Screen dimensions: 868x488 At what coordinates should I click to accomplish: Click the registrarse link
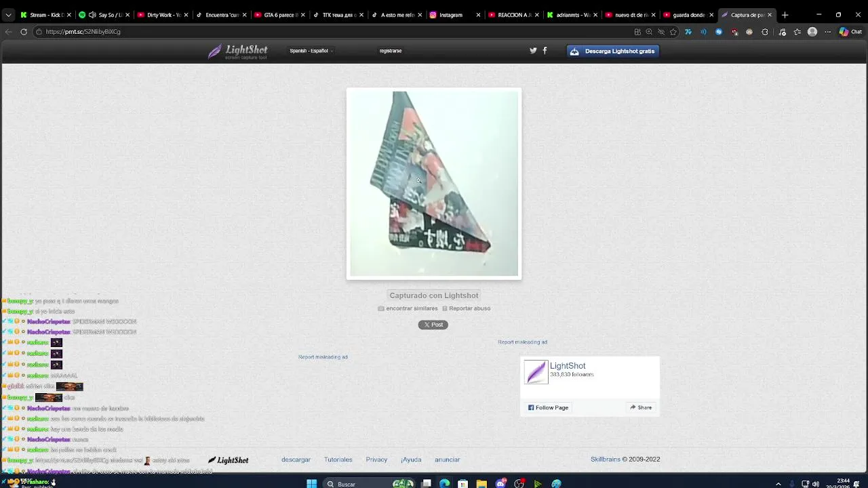pyautogui.click(x=391, y=51)
